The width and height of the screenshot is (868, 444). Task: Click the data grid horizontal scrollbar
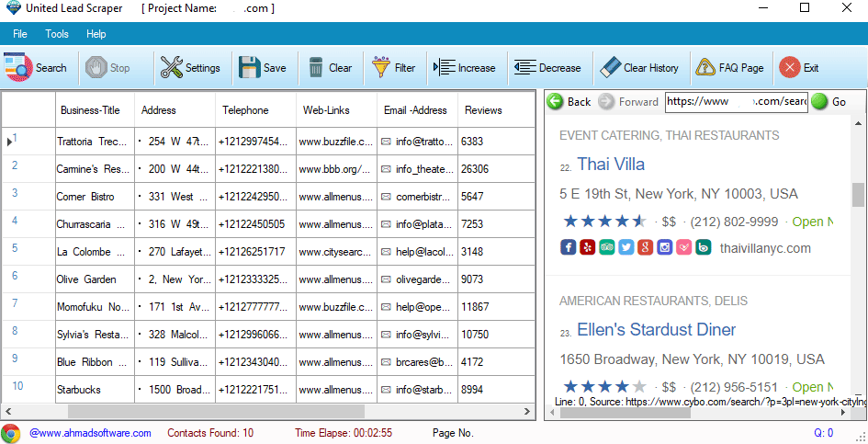216,411
